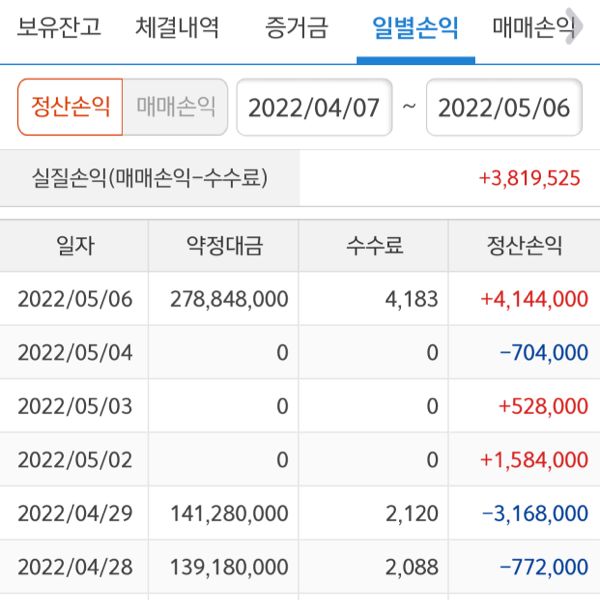Image resolution: width=600 pixels, height=600 pixels.
Task: Tap the +1,584,000 profit value
Action: [x=534, y=460]
